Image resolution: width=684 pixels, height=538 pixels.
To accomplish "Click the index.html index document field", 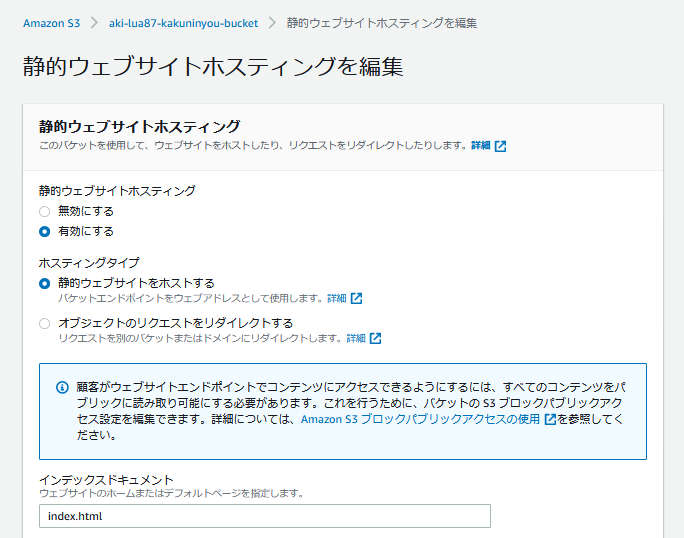I will [265, 516].
